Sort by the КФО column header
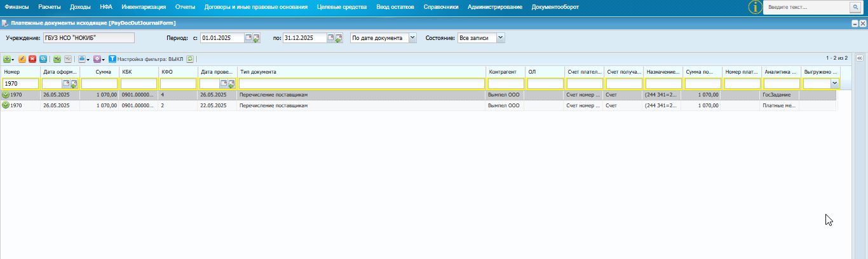The image size is (868, 259). click(x=178, y=72)
